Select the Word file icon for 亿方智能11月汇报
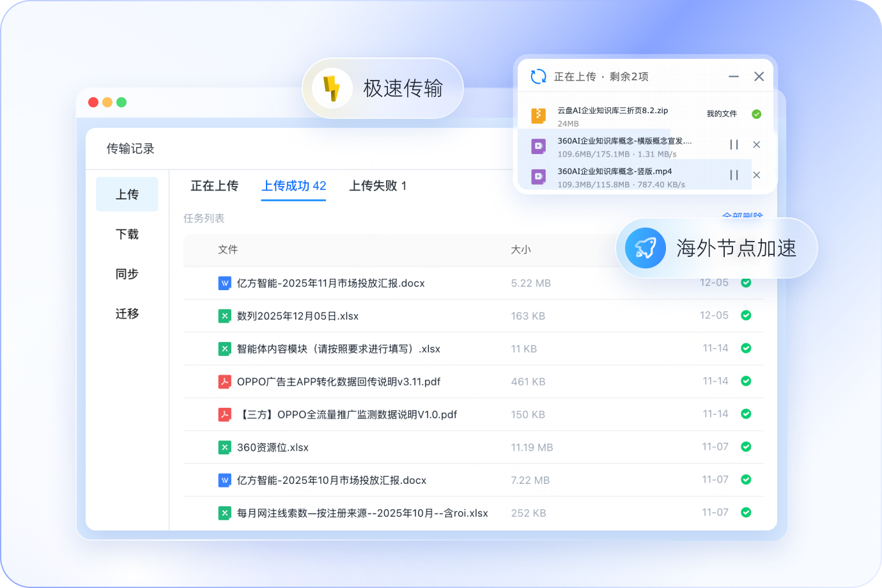882x588 pixels. pos(224,283)
